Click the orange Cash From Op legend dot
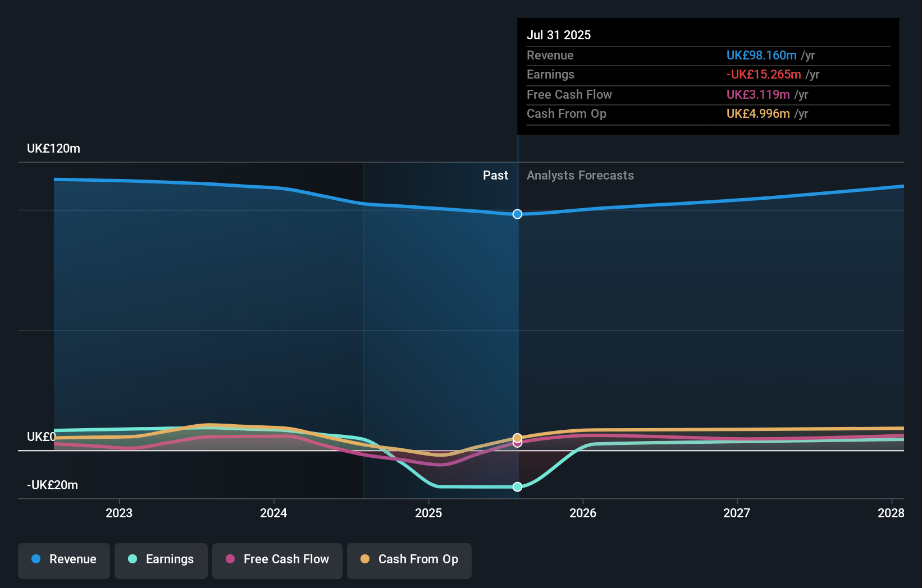 click(x=365, y=559)
